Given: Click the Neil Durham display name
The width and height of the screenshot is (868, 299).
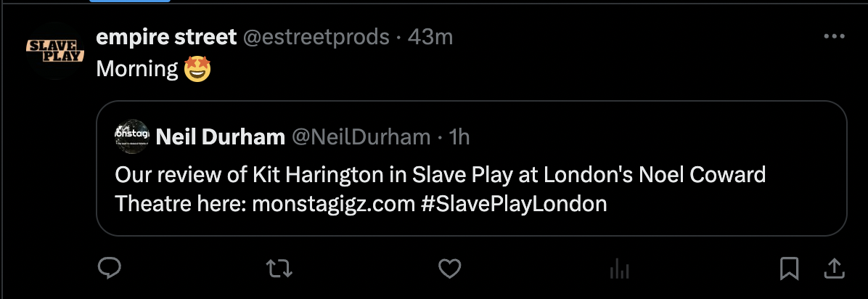Looking at the screenshot, I should coord(220,136).
